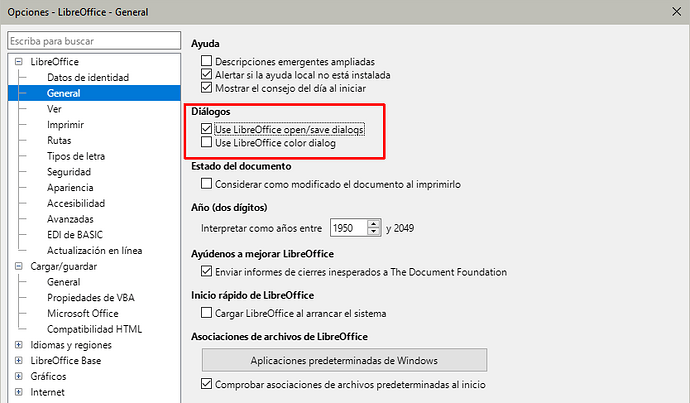This screenshot has width=690, height=403.
Task: Open Datos de identidad settings page
Action: (x=88, y=77)
